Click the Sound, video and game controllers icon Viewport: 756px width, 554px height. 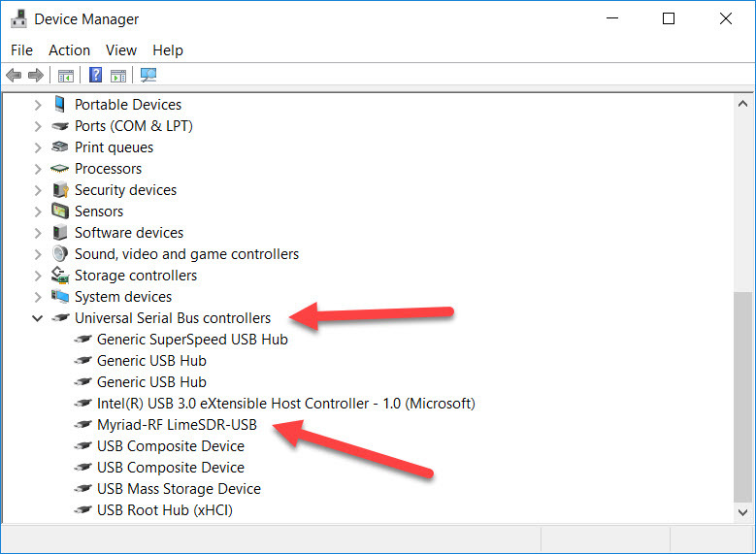[x=60, y=254]
